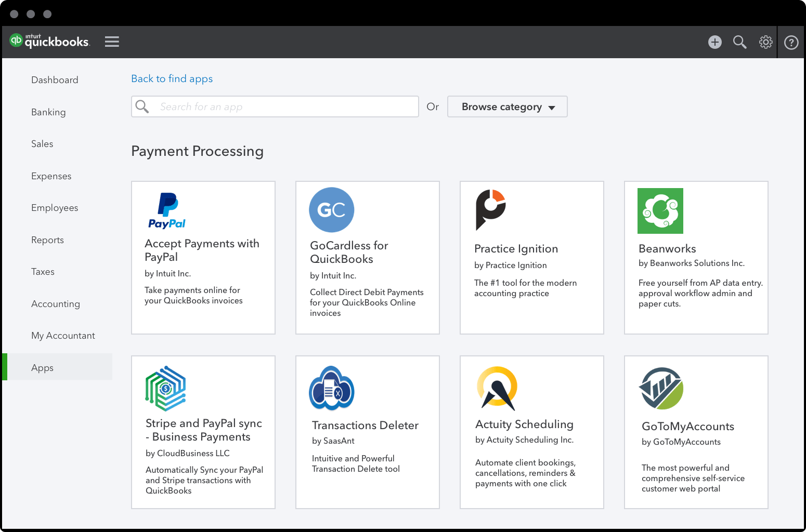806x532 pixels.
Task: Click 'by Actuity Scheduling Inc.' text
Action: click(524, 440)
